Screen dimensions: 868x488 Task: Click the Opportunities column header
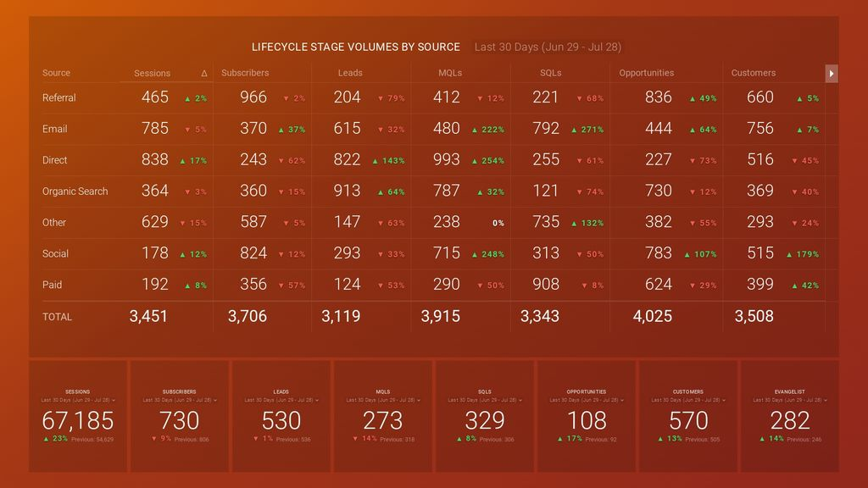(646, 73)
